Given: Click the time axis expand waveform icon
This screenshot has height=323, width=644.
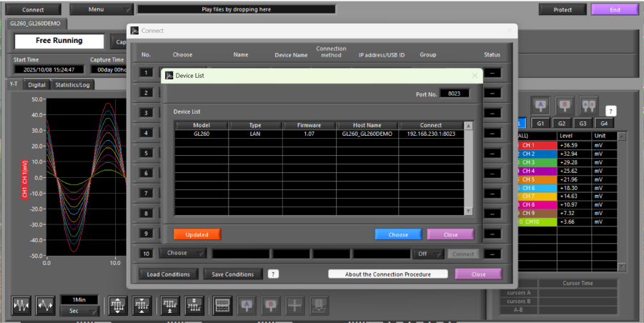Looking at the screenshot, I should point(45,306).
